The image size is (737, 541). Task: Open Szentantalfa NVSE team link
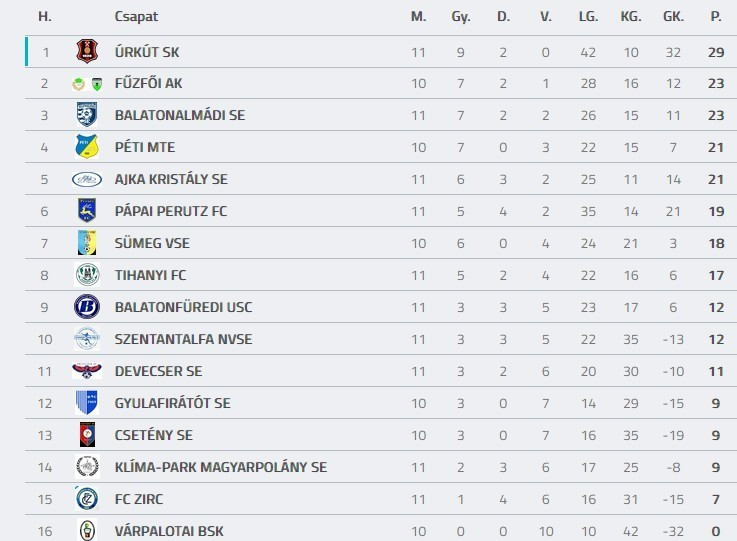tap(183, 339)
